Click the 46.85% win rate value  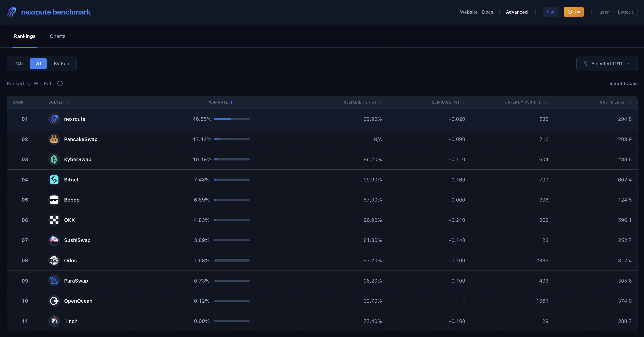click(x=202, y=119)
